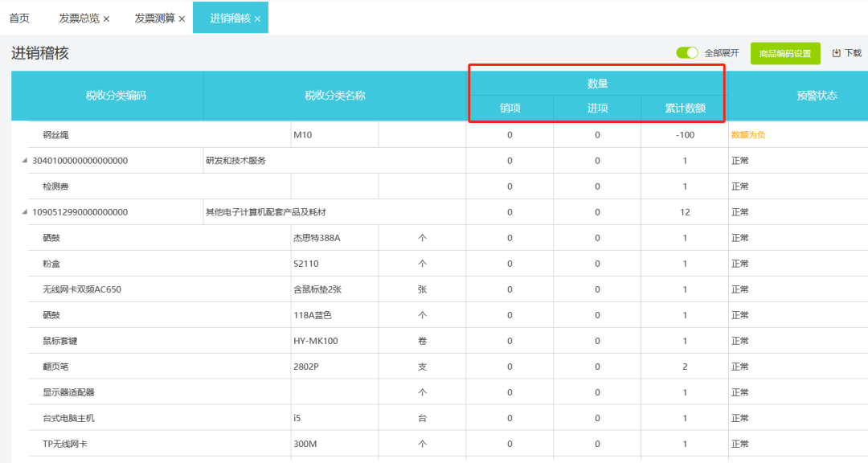This screenshot has height=463, width=868.
Task: Click the unit 张 in 无线网卡双频AC650 row
Action: (x=423, y=289)
